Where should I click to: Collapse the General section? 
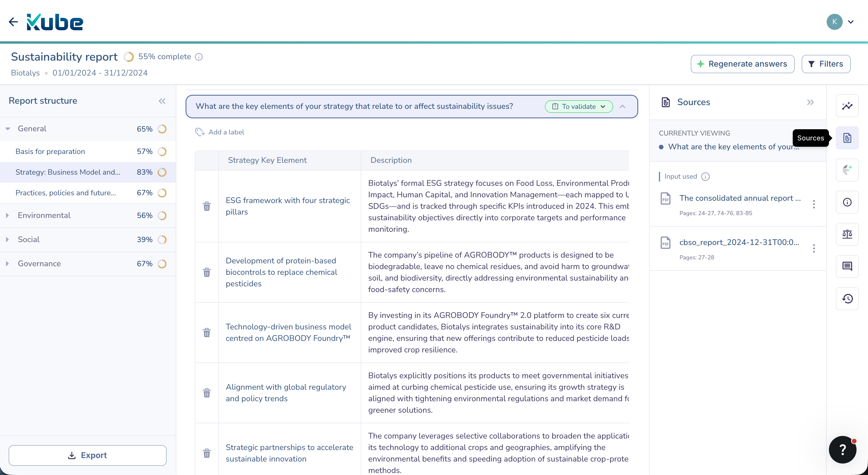8,128
